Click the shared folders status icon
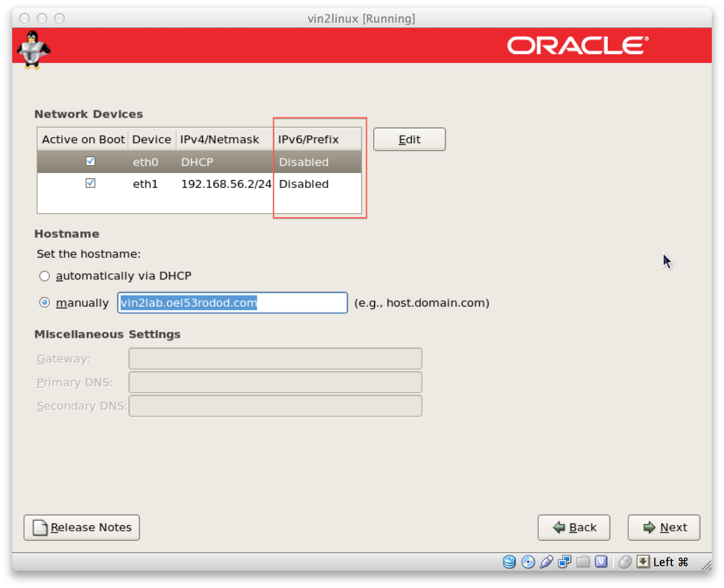 click(583, 562)
